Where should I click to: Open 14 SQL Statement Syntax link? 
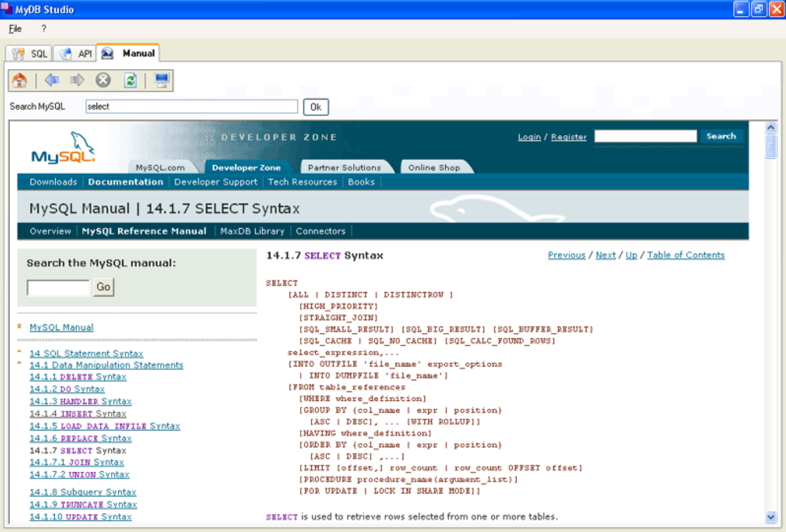tap(86, 354)
